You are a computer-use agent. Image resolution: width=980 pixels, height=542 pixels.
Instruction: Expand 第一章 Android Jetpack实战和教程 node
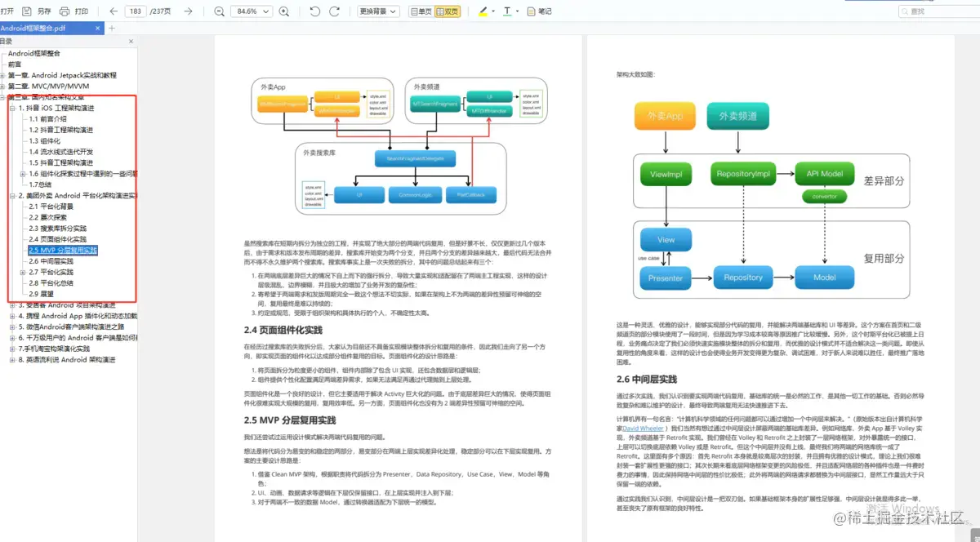[x=3, y=75]
